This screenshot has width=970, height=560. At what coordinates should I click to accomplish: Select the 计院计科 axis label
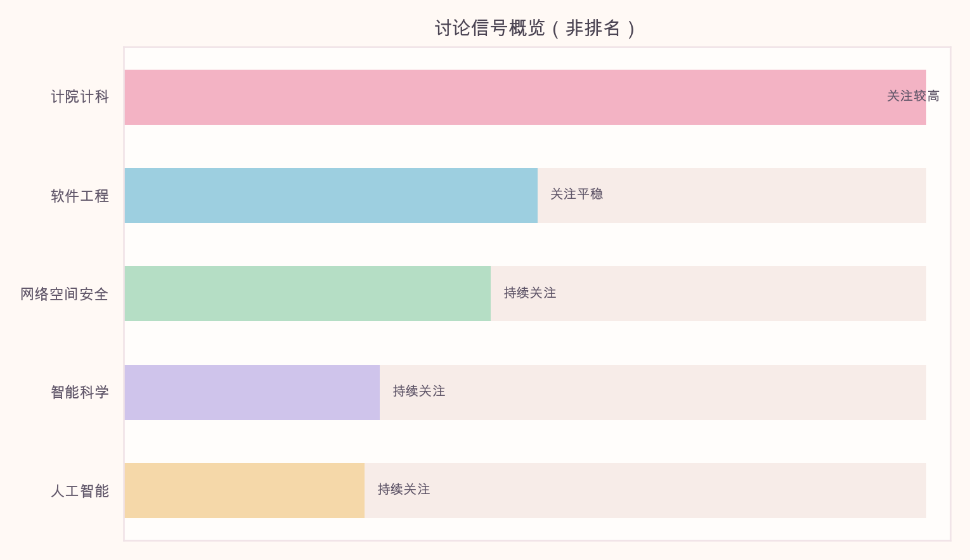[x=80, y=97]
